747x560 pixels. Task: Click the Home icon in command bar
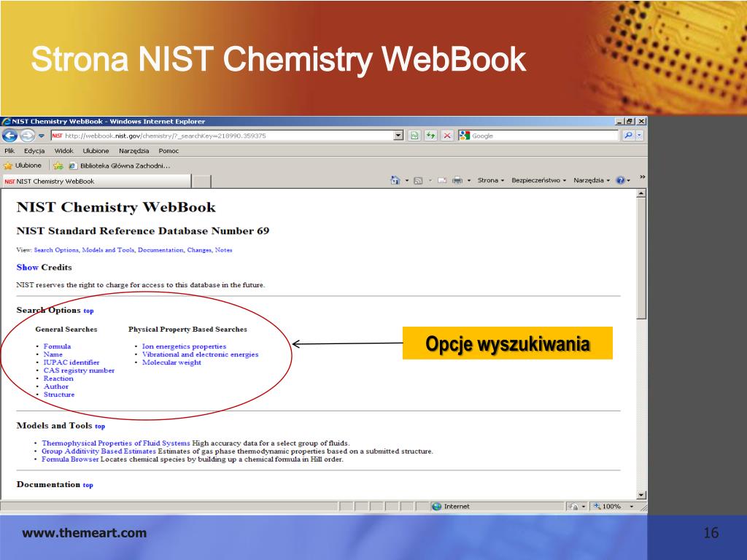click(395, 181)
